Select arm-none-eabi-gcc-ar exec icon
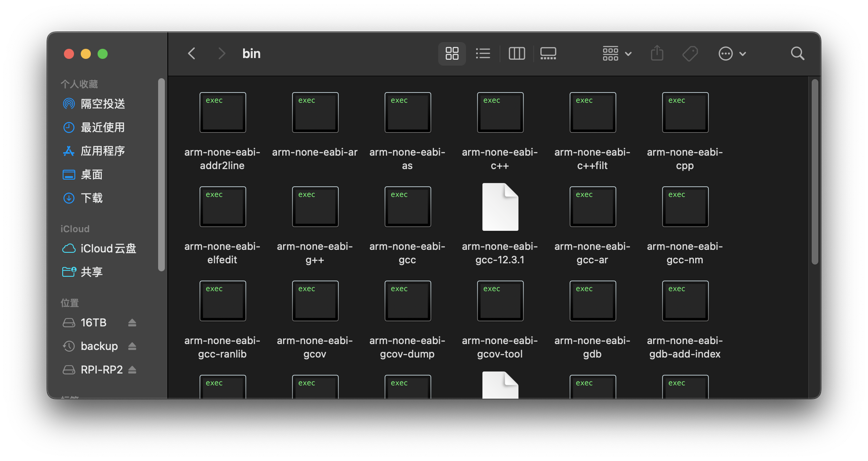The width and height of the screenshot is (868, 461). [x=593, y=207]
